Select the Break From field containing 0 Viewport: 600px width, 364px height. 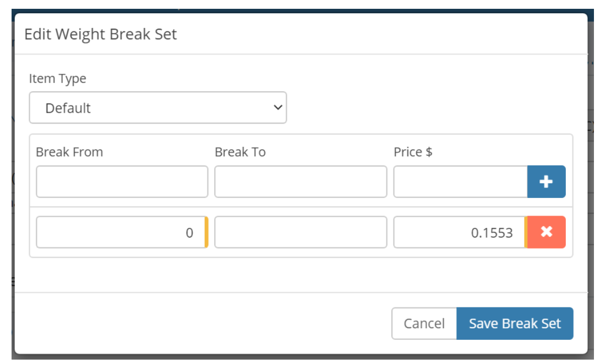[120, 232]
